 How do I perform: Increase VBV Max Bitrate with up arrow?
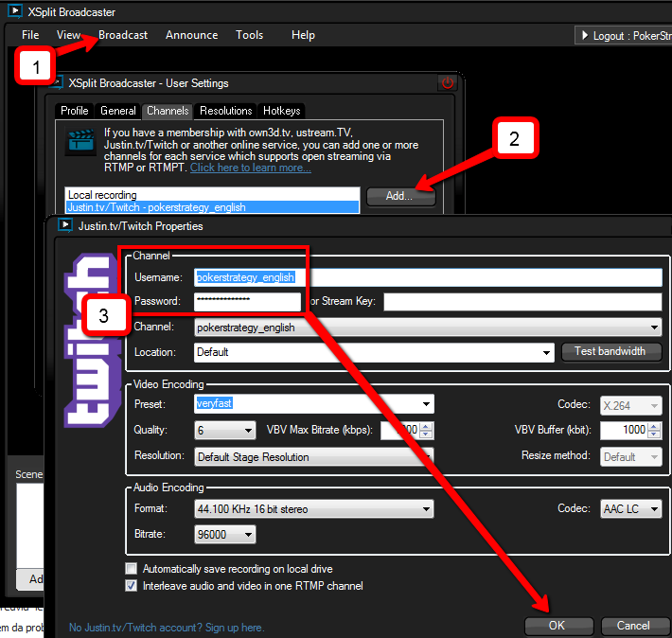(x=426, y=426)
